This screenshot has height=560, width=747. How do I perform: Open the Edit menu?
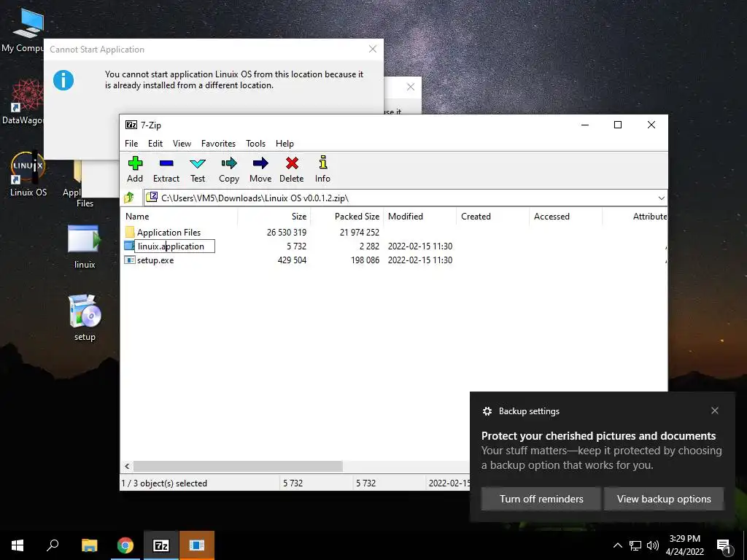click(155, 144)
